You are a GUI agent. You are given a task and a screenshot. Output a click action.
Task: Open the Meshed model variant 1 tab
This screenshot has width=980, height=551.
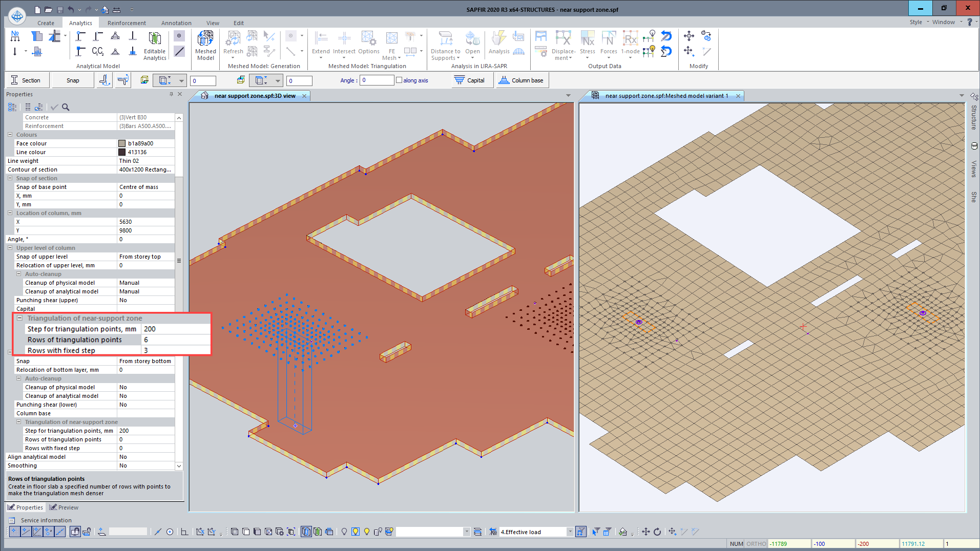coord(666,96)
